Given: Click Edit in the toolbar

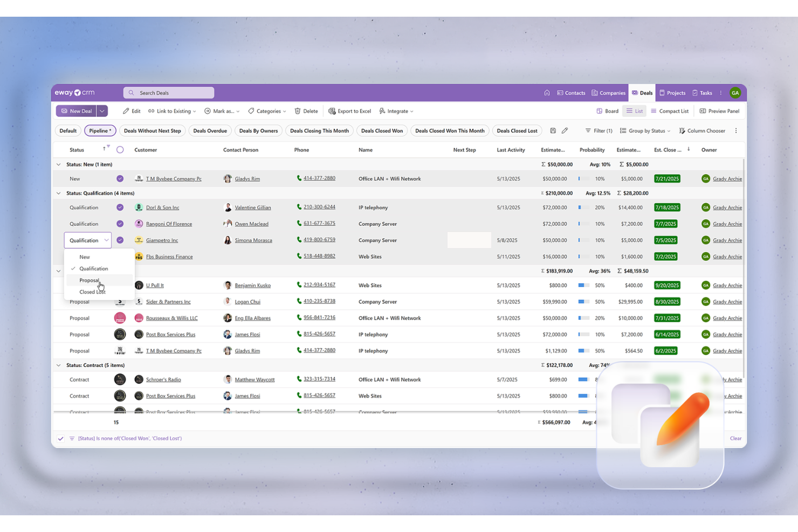Looking at the screenshot, I should tap(131, 111).
